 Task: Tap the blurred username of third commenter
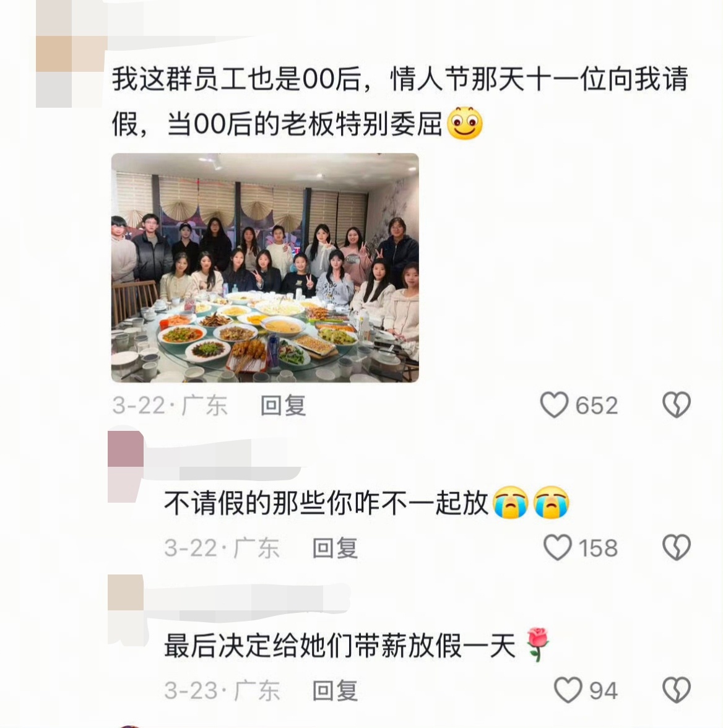click(x=246, y=602)
